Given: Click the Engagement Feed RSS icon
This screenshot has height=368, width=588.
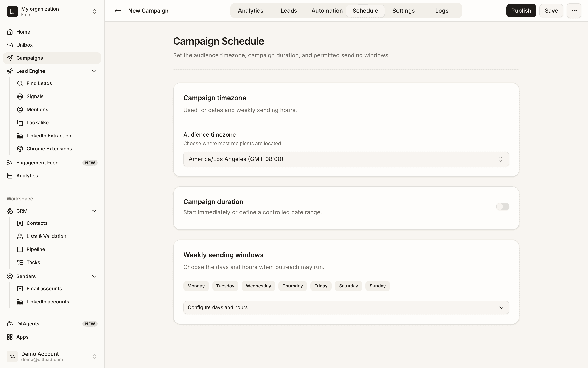Looking at the screenshot, I should tap(10, 163).
